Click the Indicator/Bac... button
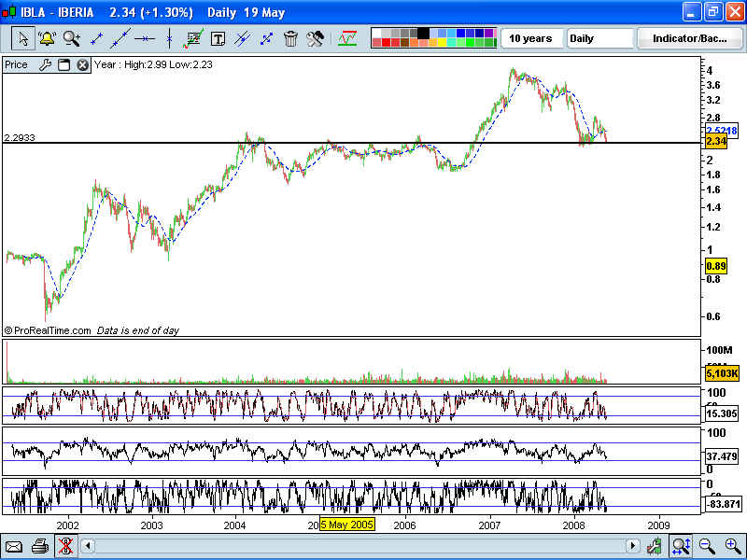 [x=689, y=38]
